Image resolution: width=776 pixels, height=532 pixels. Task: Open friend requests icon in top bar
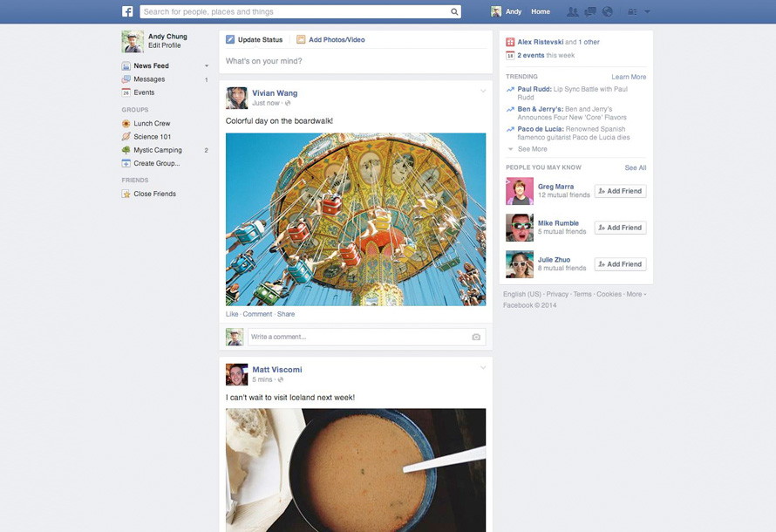[572, 12]
